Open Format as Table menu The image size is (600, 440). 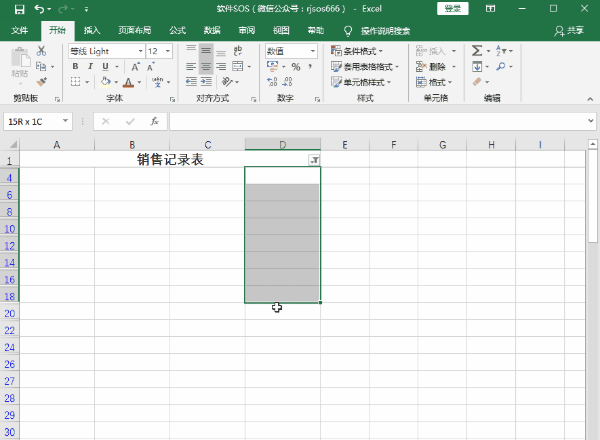click(x=365, y=67)
